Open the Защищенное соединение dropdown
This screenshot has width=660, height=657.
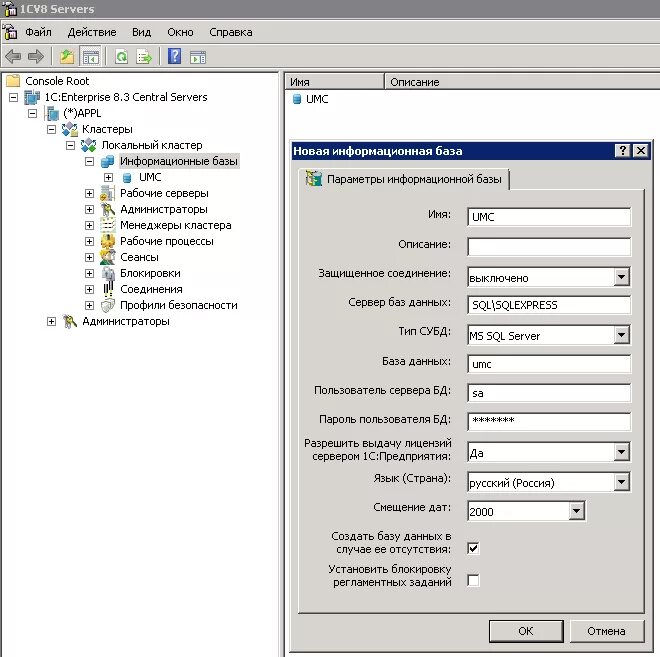pos(621,277)
